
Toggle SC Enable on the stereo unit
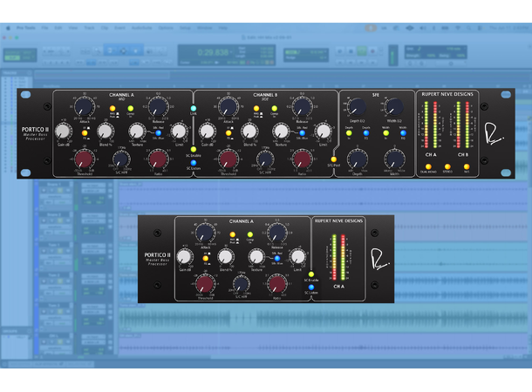193,150
